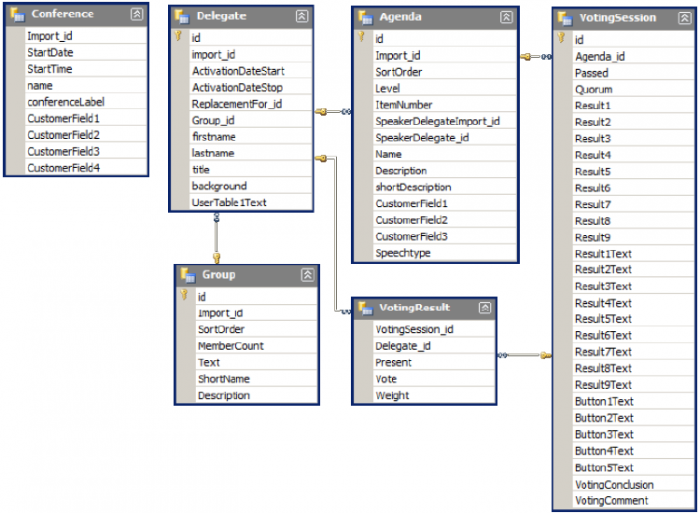Click the VotingResult table header icon
Viewport: 700px width, 513px height.
point(365,308)
